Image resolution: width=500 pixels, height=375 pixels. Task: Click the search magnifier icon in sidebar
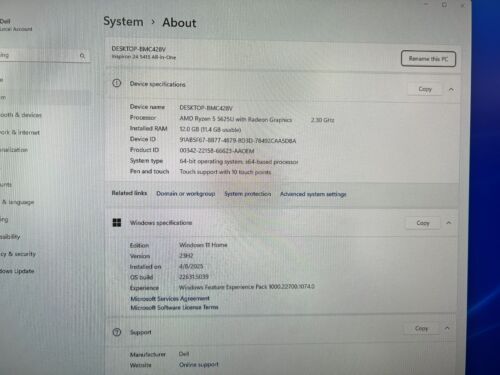click(82, 56)
